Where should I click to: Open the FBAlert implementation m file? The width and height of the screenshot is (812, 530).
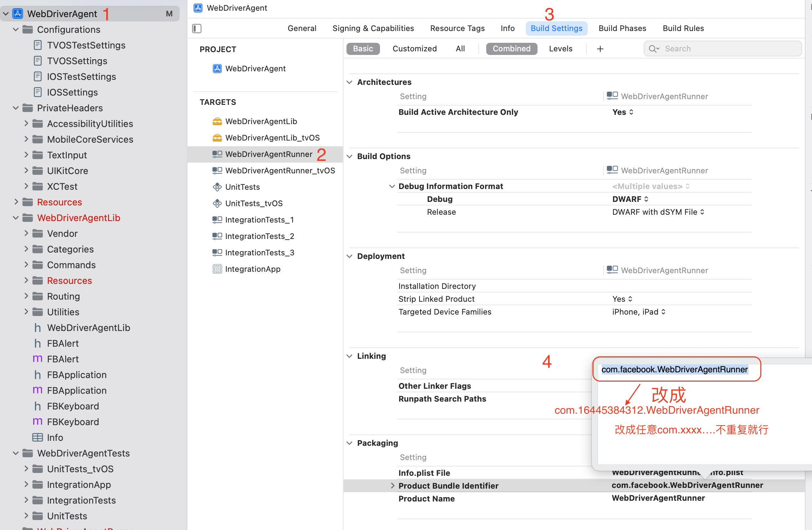tap(62, 359)
